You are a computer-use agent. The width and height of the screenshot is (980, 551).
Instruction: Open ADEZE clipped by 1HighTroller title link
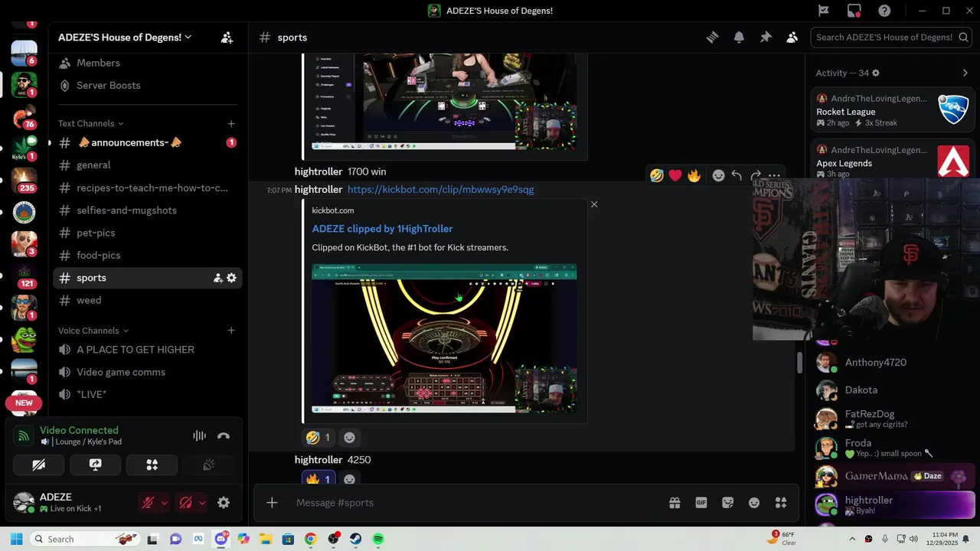(x=382, y=229)
